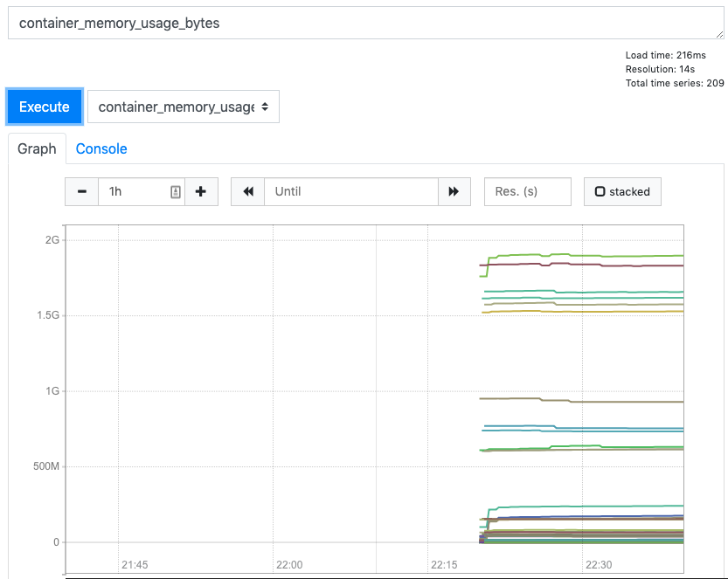The image size is (728, 579).
Task: Open the container_memory_usage metric dropdown
Action: [x=184, y=106]
